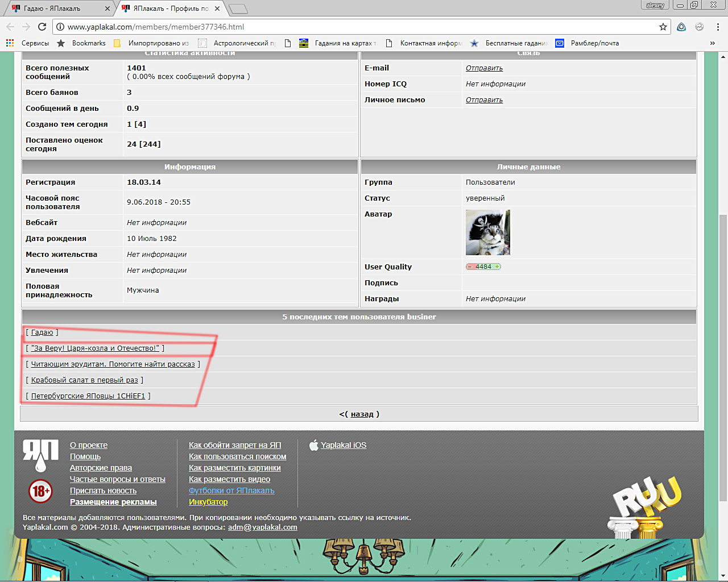Click the green plus on User Quality
This screenshot has height=582, width=728.
497,267
